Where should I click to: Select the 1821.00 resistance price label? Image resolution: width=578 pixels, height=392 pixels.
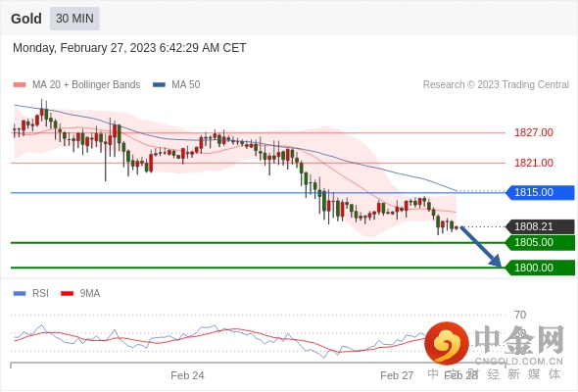pyautogui.click(x=534, y=163)
